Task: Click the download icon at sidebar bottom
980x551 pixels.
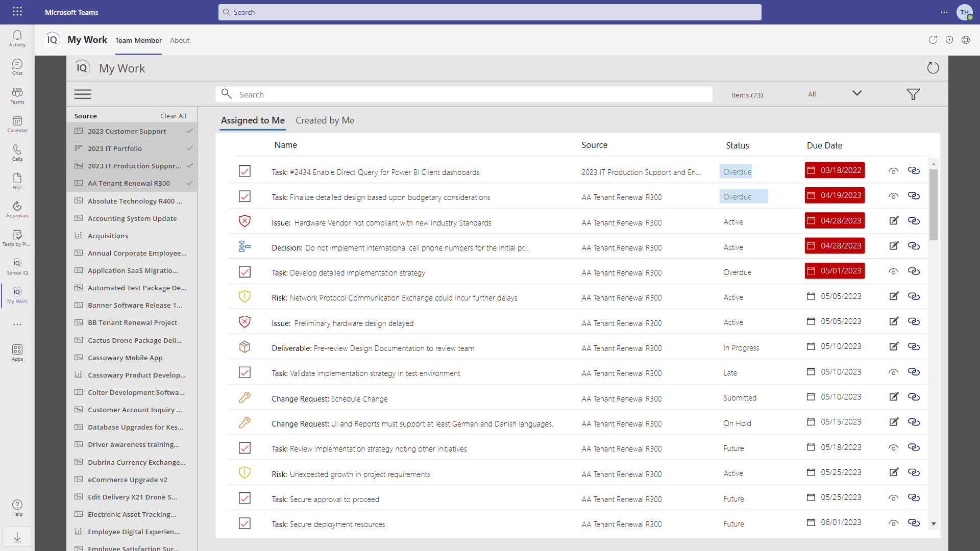Action: click(17, 537)
